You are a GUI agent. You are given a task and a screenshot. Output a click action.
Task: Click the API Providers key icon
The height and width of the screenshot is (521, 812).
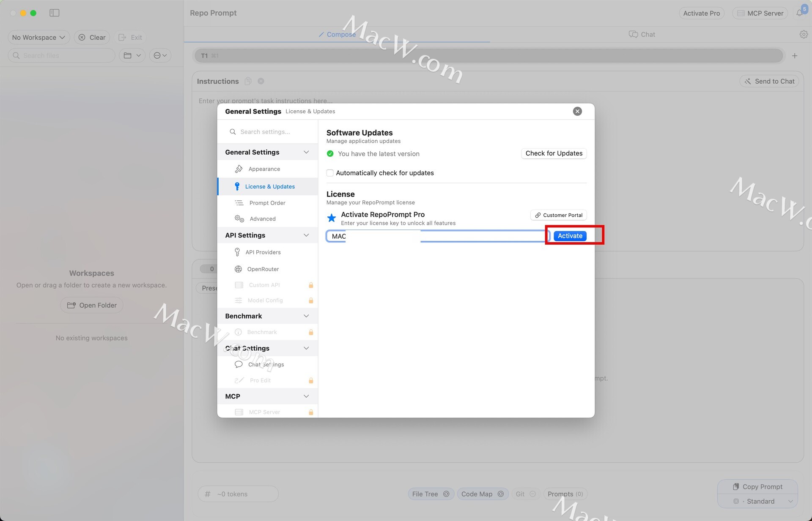pos(237,252)
